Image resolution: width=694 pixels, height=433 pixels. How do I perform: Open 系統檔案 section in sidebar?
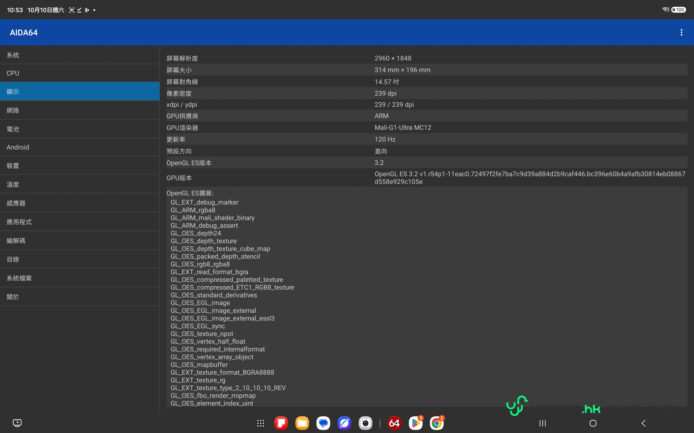coord(80,278)
